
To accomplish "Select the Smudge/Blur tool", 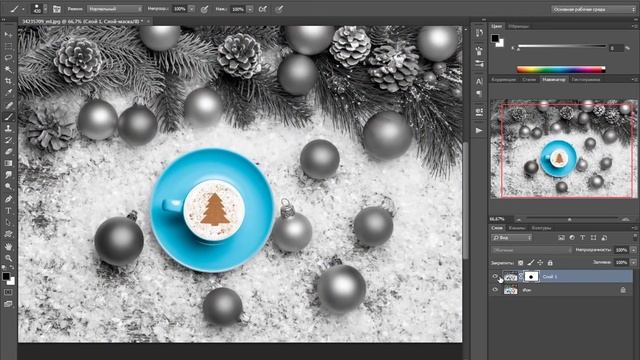I will (x=8, y=175).
